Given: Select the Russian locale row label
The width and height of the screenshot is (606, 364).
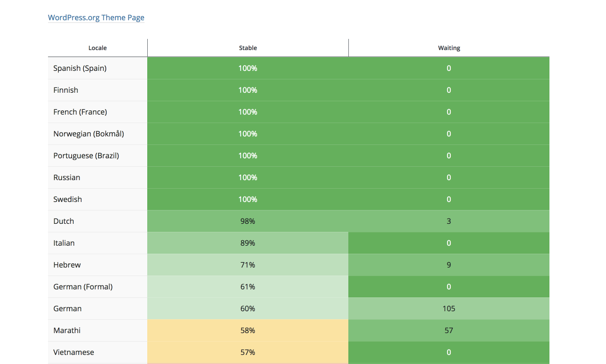Looking at the screenshot, I should click(67, 177).
